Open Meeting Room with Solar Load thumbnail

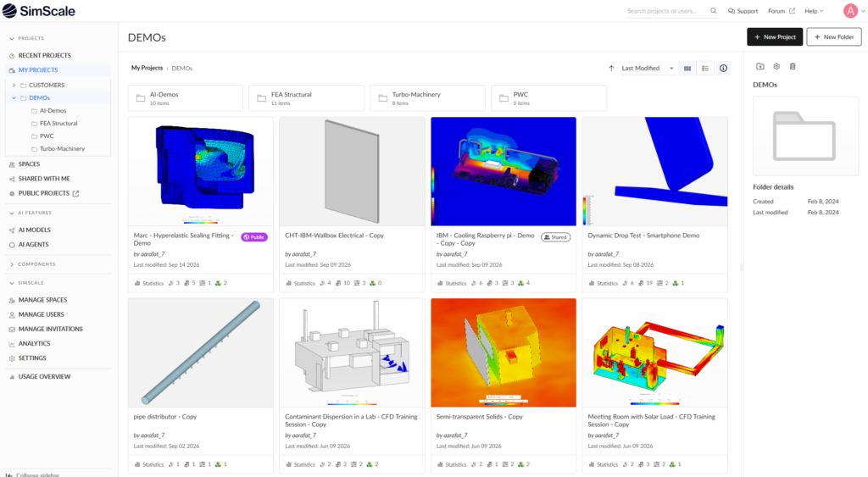655,353
